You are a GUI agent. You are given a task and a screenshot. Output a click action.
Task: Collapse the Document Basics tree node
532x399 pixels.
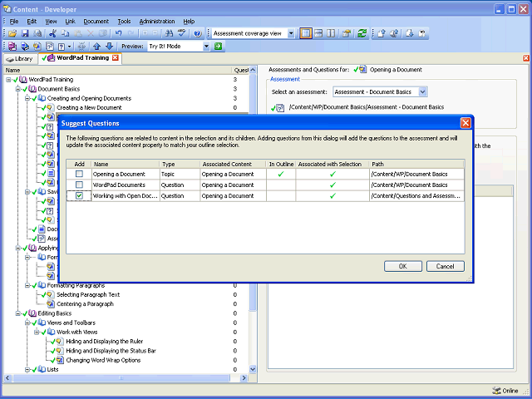pyautogui.click(x=18, y=89)
